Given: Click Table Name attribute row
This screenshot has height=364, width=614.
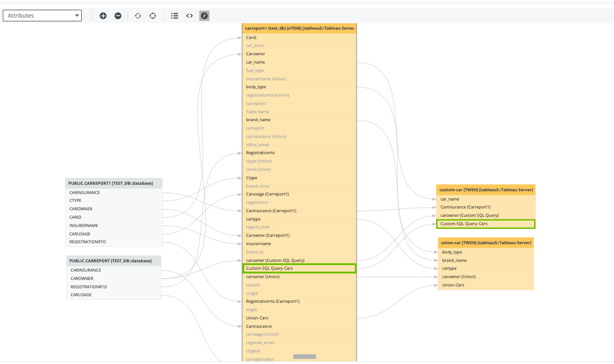Looking at the screenshot, I should point(300,112).
